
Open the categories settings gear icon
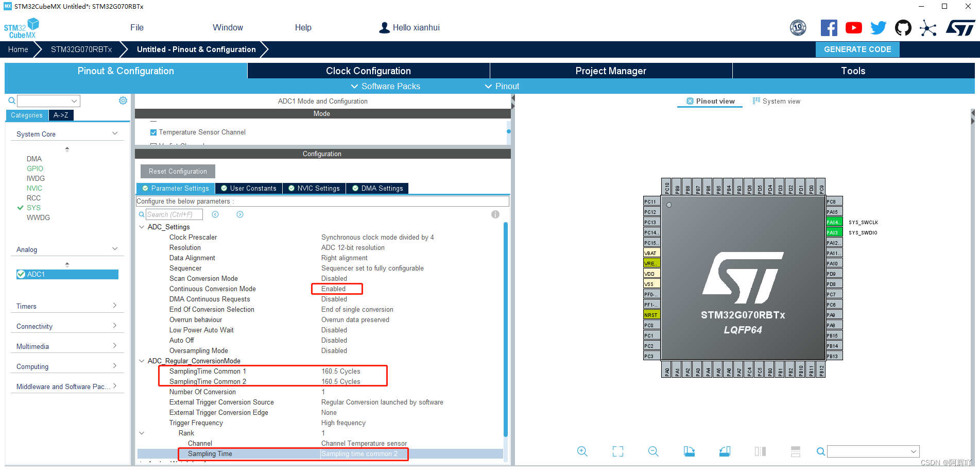[123, 100]
